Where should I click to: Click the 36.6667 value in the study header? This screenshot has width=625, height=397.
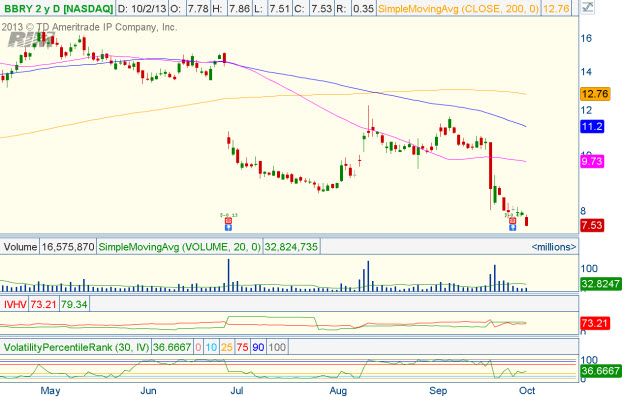click(172, 347)
